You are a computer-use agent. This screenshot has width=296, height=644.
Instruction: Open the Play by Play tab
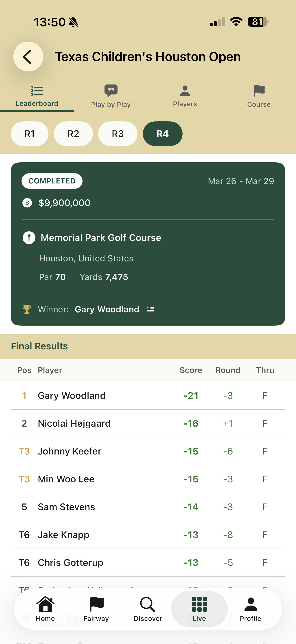pyautogui.click(x=111, y=96)
